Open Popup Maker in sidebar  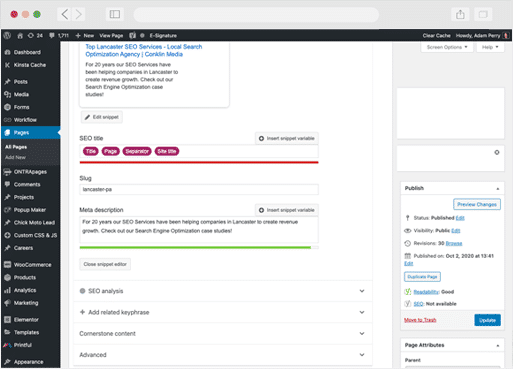click(31, 210)
